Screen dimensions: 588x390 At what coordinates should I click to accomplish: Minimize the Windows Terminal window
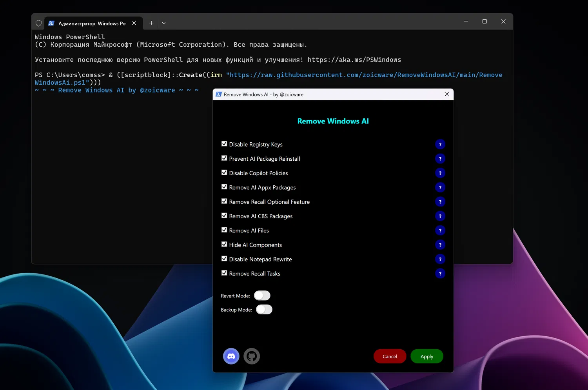coord(466,22)
